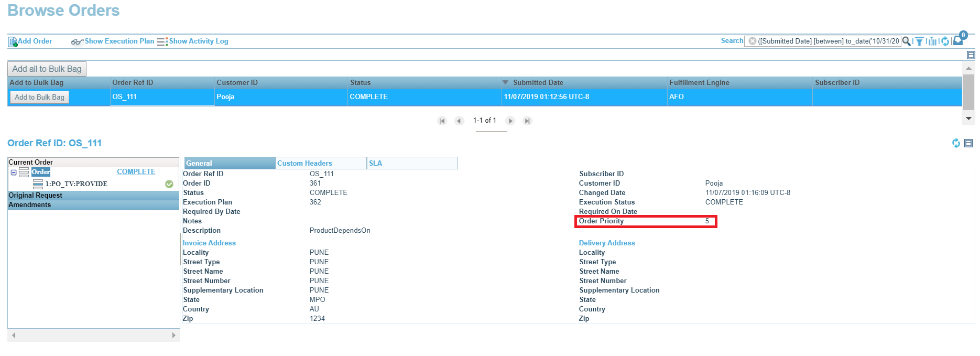
Task: Click the Invoice Address heading
Action: click(x=209, y=243)
